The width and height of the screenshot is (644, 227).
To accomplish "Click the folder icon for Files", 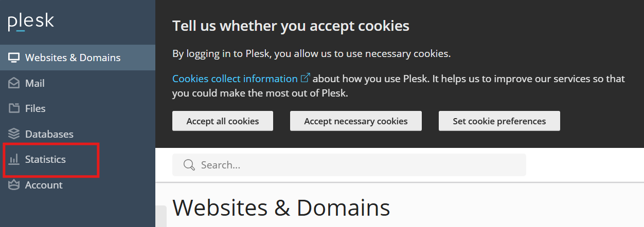I will (14, 108).
